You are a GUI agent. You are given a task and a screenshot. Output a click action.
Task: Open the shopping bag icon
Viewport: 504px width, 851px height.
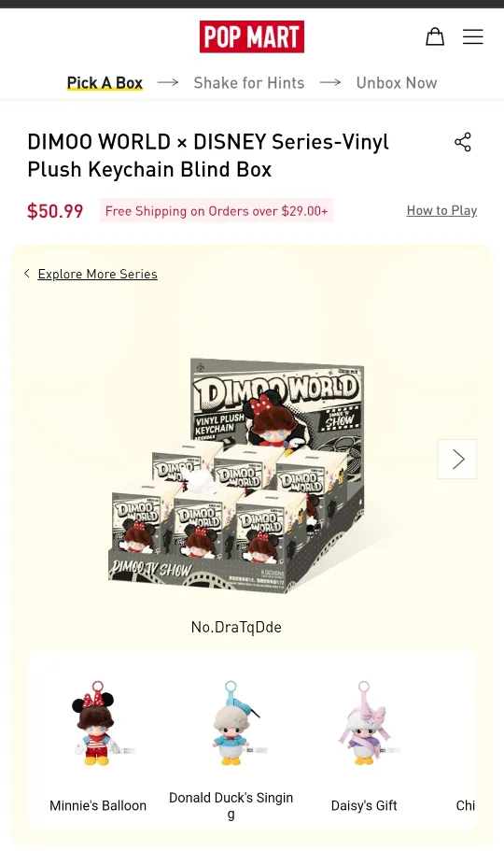(435, 37)
